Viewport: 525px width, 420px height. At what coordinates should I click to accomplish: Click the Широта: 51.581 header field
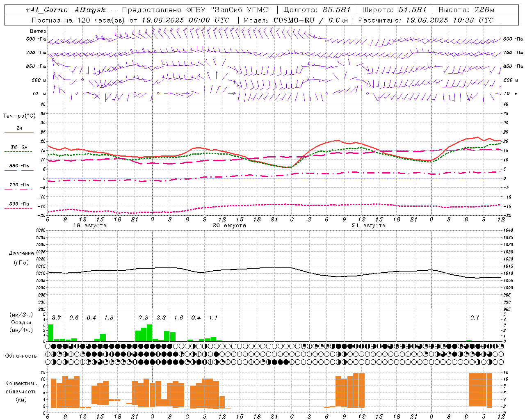click(394, 10)
